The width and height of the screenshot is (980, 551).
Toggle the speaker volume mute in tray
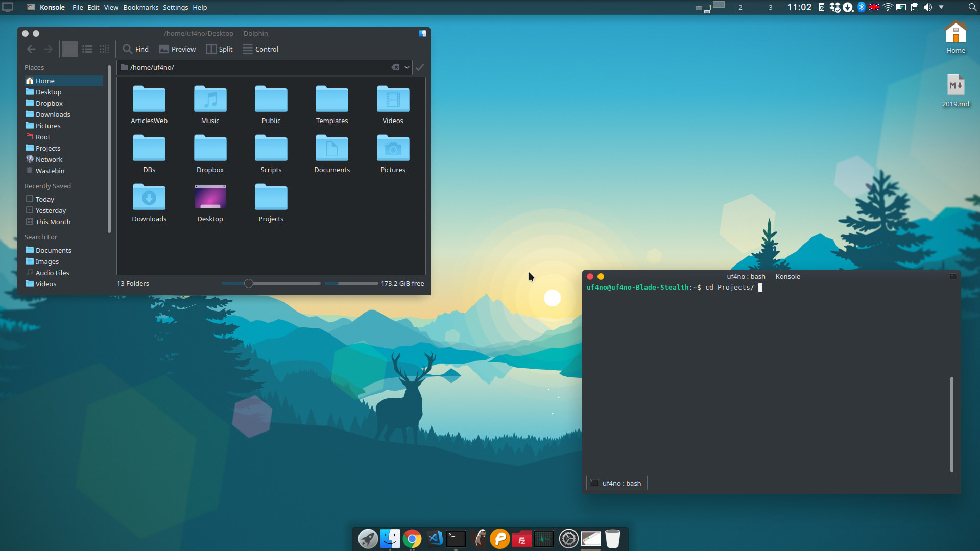(x=927, y=7)
